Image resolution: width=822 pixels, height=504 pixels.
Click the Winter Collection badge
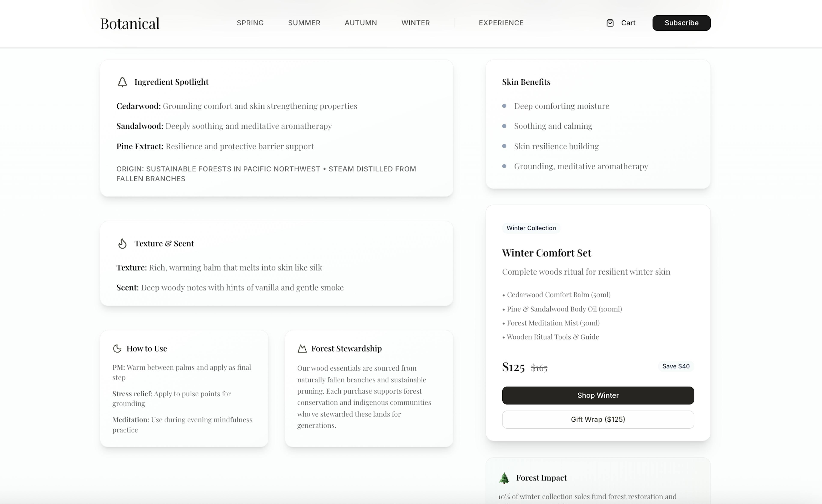point(531,228)
